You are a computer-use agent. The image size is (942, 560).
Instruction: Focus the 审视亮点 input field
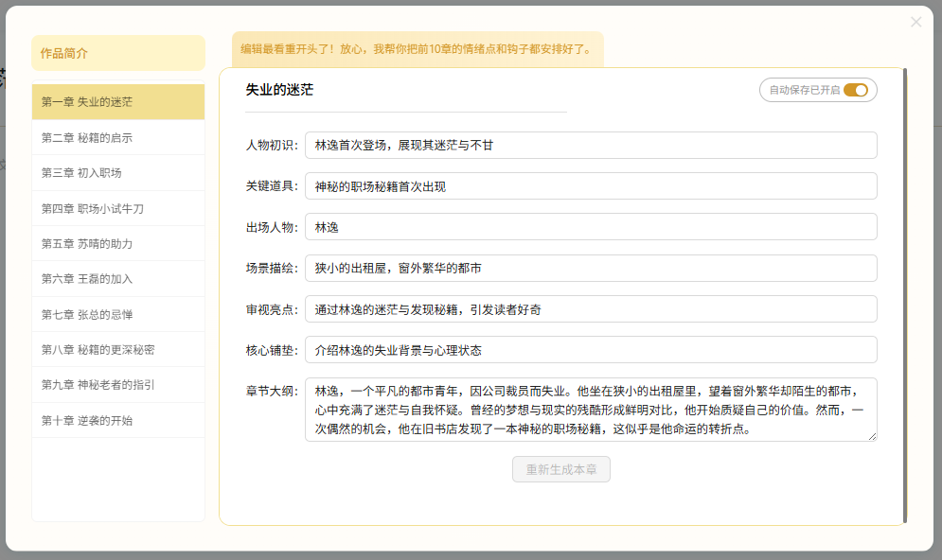pos(591,309)
